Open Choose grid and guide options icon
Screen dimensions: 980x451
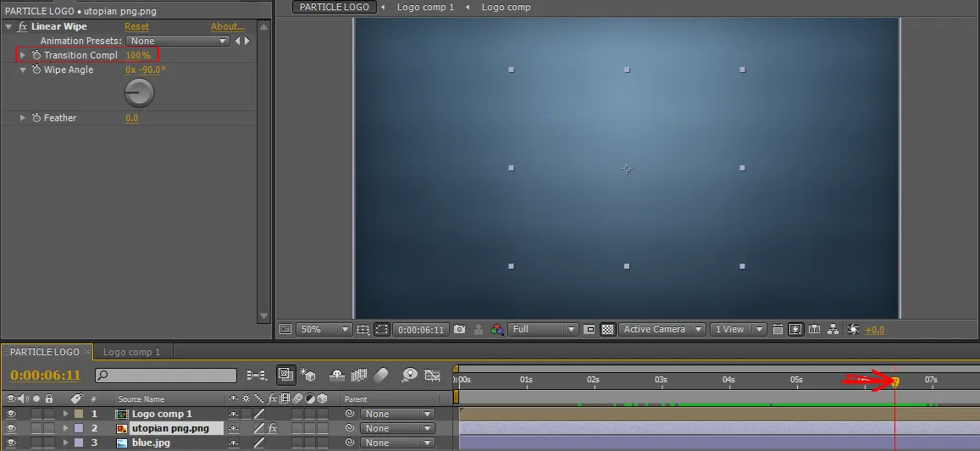tap(363, 329)
